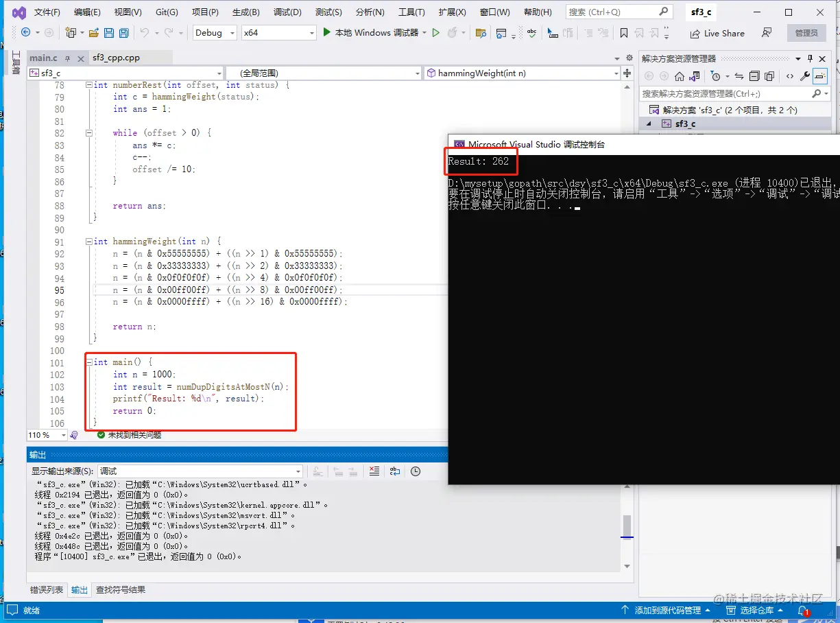Click switch views icon next to Home
840x623 pixels.
point(695,76)
